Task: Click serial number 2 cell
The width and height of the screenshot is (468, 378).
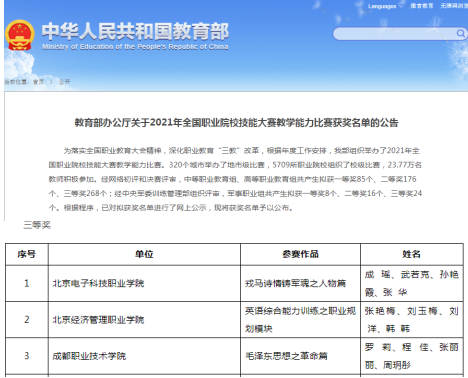Action: pos(27,320)
